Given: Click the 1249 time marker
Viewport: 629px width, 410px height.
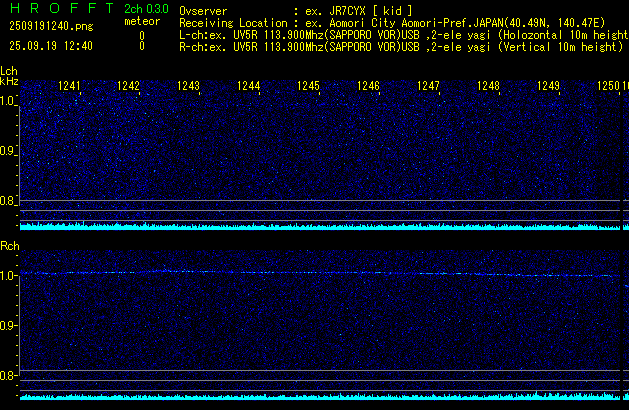Looking at the screenshot, I should [x=549, y=87].
